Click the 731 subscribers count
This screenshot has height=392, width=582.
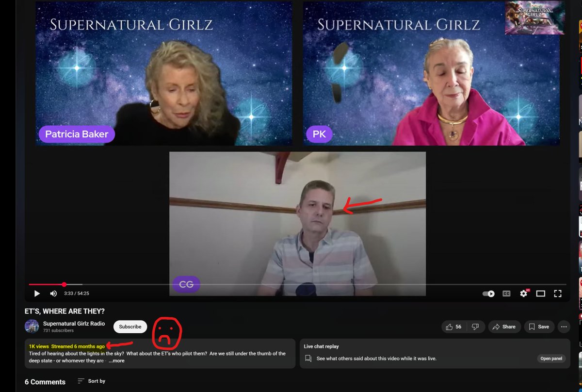[58, 330]
